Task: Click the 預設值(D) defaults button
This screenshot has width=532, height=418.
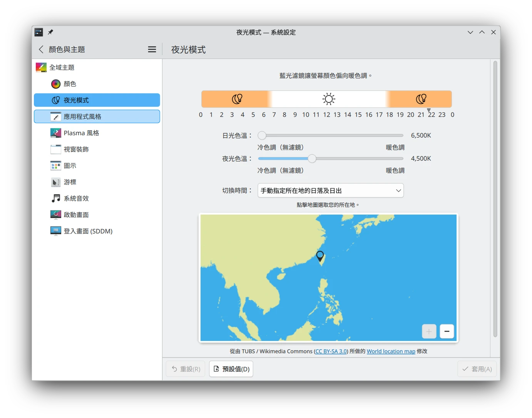Action: 231,369
